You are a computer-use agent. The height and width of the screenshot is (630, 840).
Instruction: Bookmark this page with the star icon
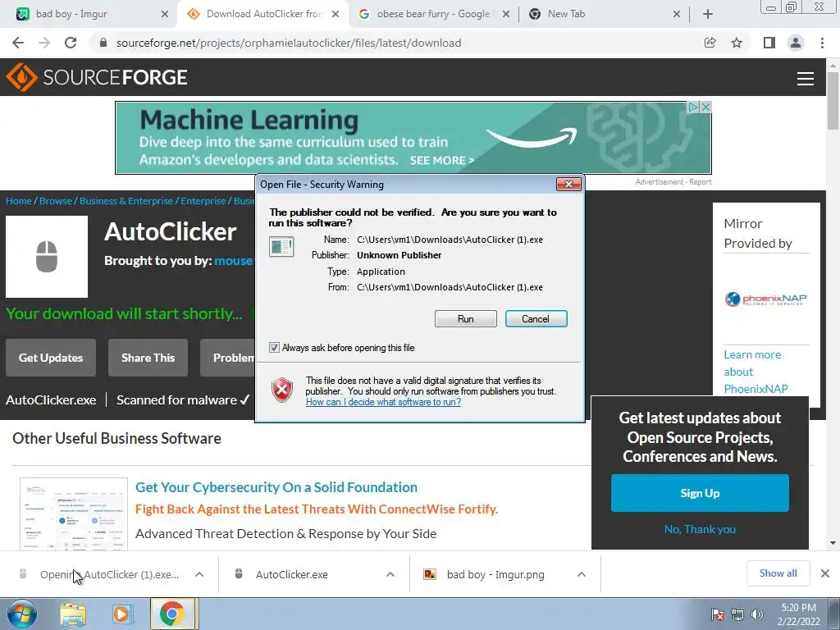(x=737, y=43)
